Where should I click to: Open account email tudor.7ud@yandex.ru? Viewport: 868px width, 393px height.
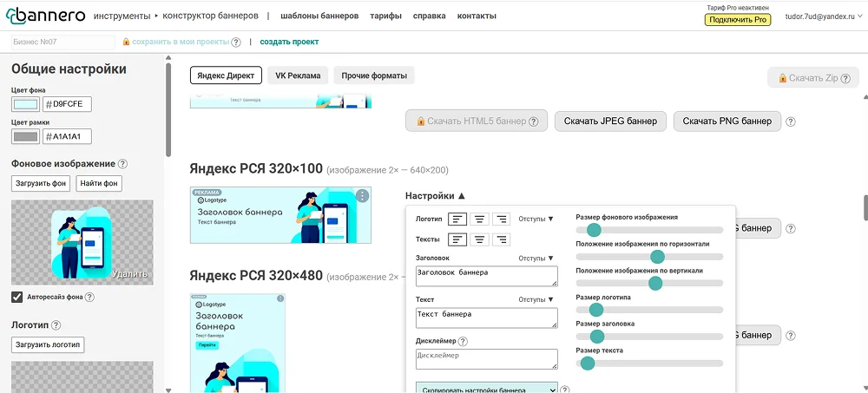click(819, 16)
